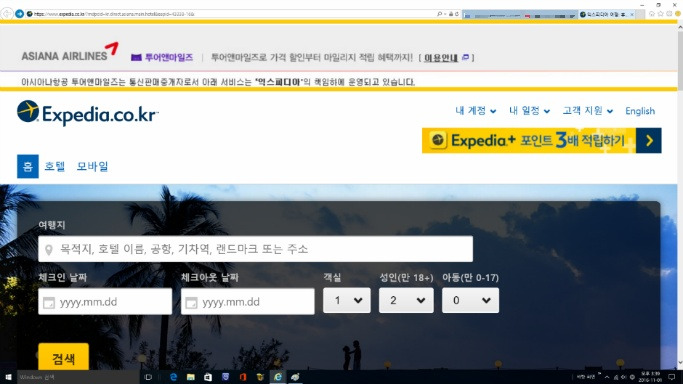Viewport: 683px width, 384px height.
Task: Click the browser back arrow button
Action: click(x=7, y=14)
